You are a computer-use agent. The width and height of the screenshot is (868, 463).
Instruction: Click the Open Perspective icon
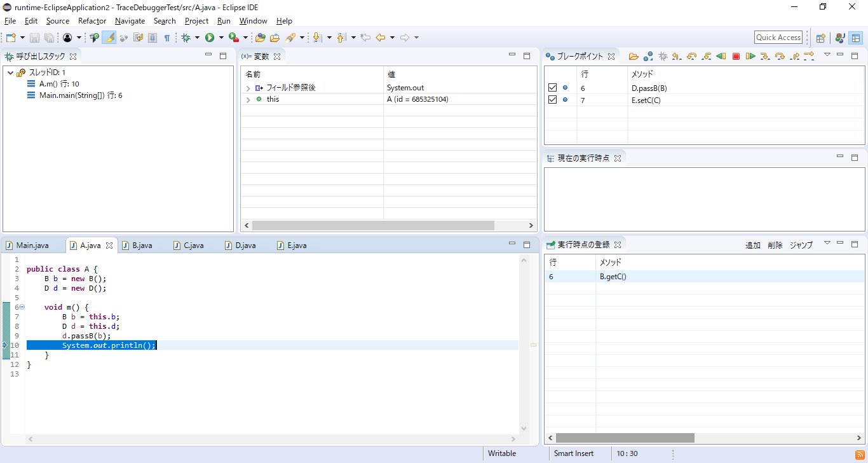[x=820, y=38]
